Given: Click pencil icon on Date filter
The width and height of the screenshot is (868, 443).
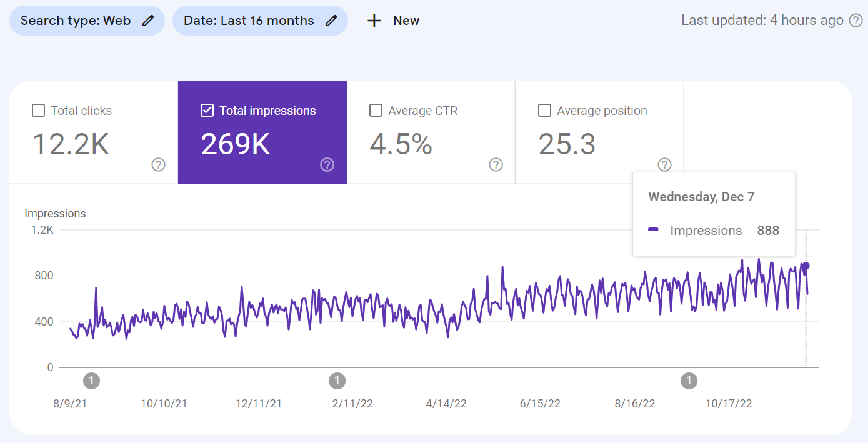Looking at the screenshot, I should (x=331, y=21).
